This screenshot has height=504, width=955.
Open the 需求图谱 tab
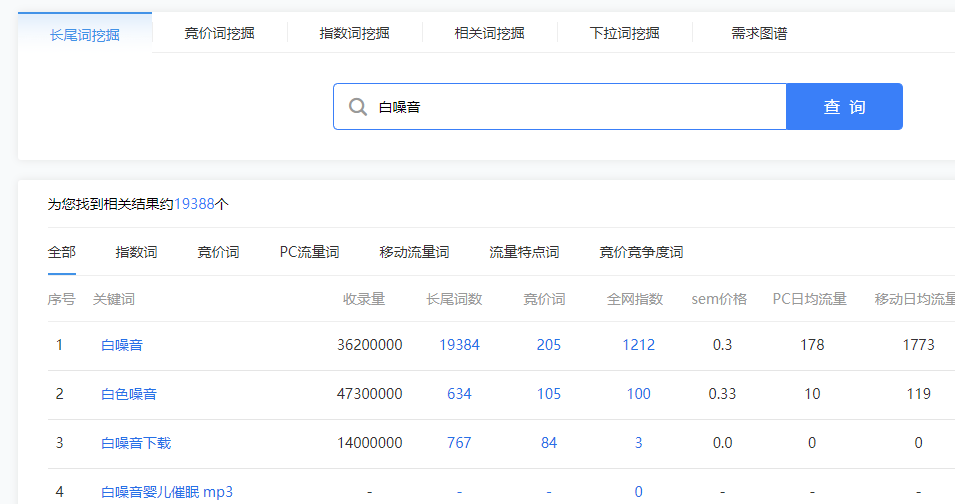pyautogui.click(x=759, y=33)
